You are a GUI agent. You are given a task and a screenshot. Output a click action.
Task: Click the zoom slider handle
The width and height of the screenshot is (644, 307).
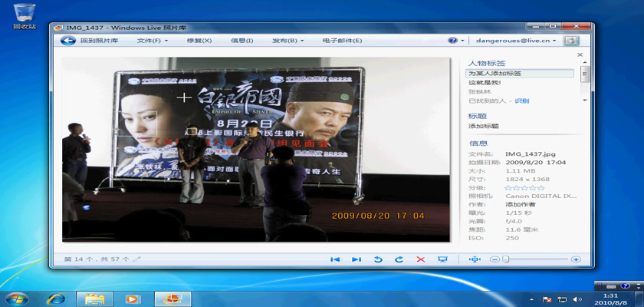point(505,259)
